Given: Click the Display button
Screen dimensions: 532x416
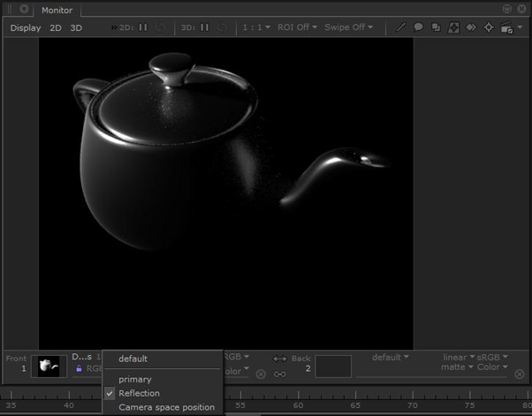Looking at the screenshot, I should coord(26,27).
